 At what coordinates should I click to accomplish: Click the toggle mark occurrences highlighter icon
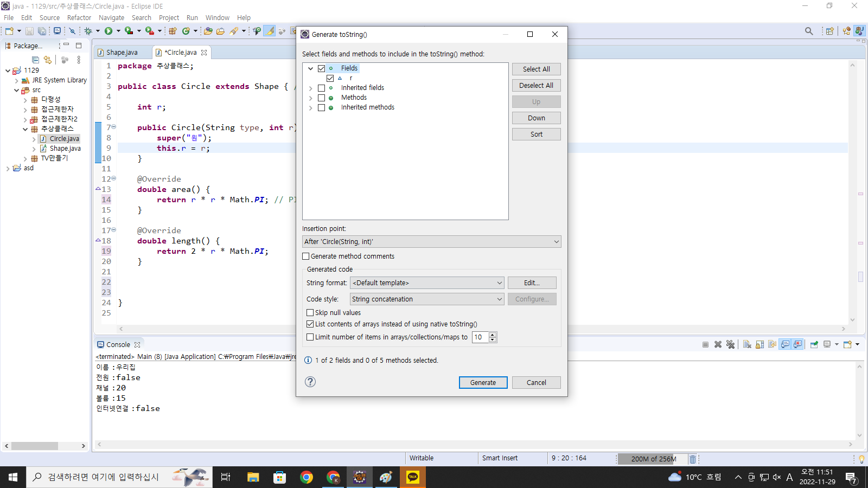270,31
